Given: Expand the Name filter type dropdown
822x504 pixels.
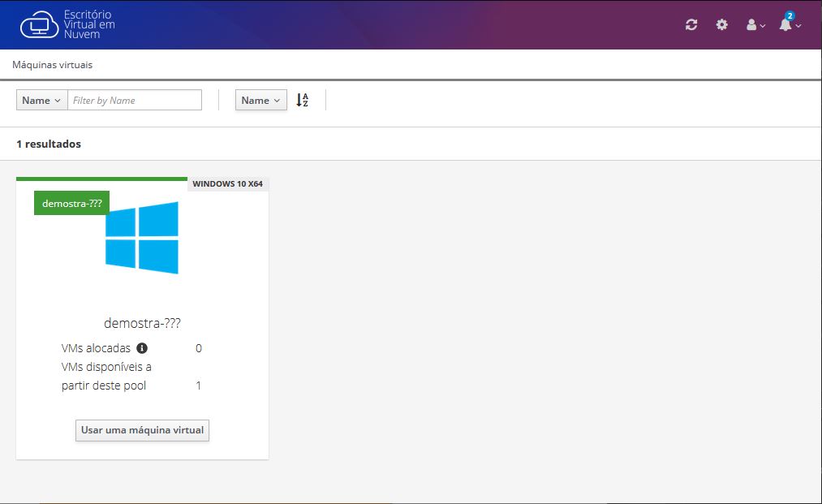Looking at the screenshot, I should [x=41, y=100].
